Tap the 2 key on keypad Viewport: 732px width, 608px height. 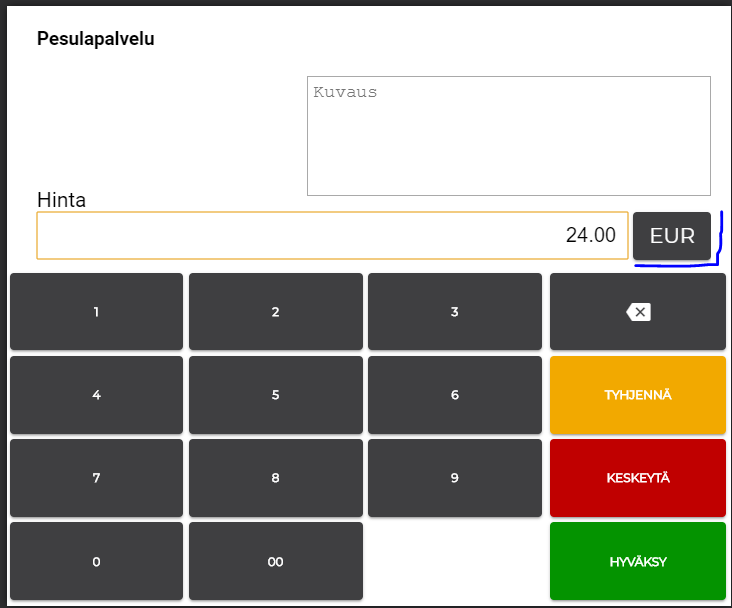[x=275, y=312]
